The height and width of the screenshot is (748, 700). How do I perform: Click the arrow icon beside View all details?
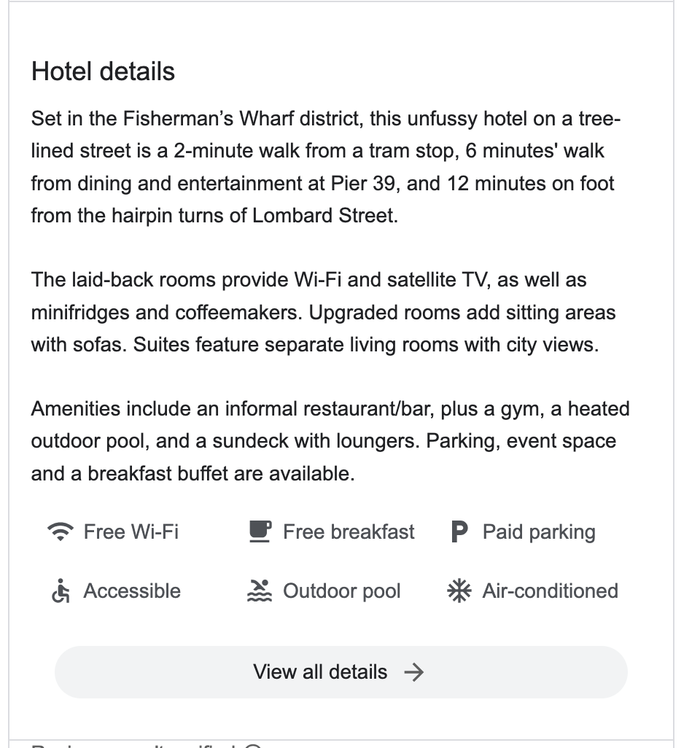413,672
